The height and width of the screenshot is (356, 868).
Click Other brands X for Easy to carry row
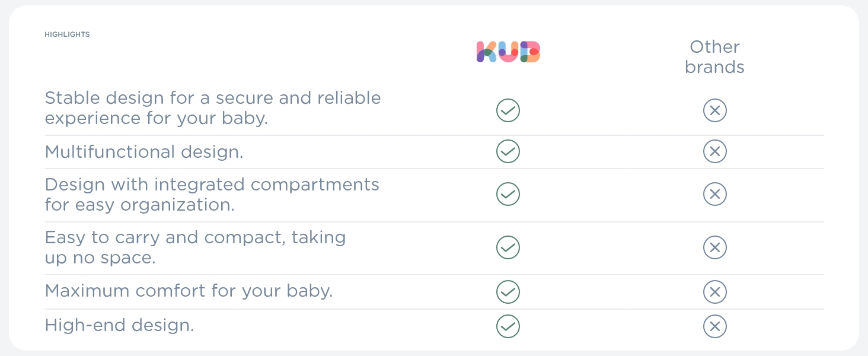pos(714,247)
